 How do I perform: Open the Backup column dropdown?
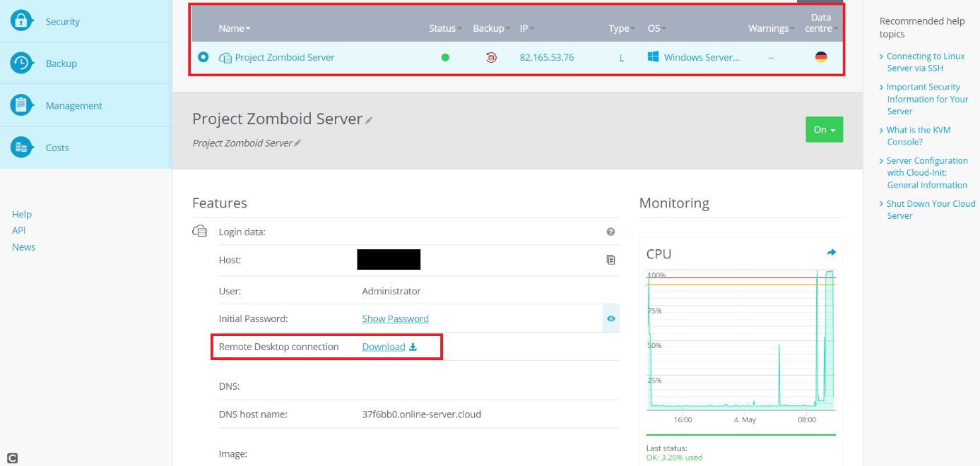[x=492, y=28]
